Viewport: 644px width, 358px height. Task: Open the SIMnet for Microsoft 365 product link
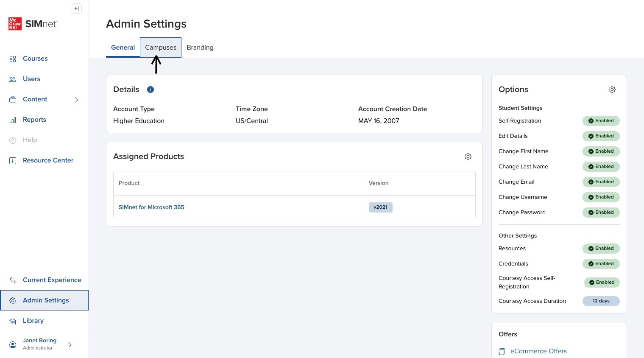[151, 207]
